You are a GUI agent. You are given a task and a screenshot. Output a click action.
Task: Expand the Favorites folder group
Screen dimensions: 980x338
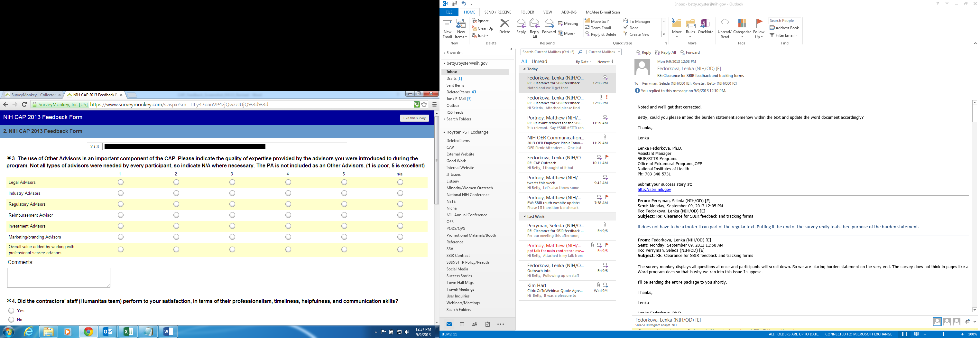pyautogui.click(x=444, y=53)
